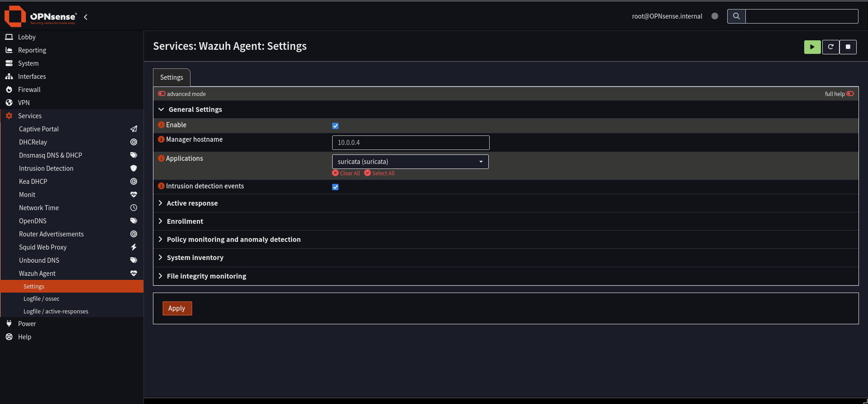
Task: Start the Wazuh Agent service with play button
Action: coord(812,47)
